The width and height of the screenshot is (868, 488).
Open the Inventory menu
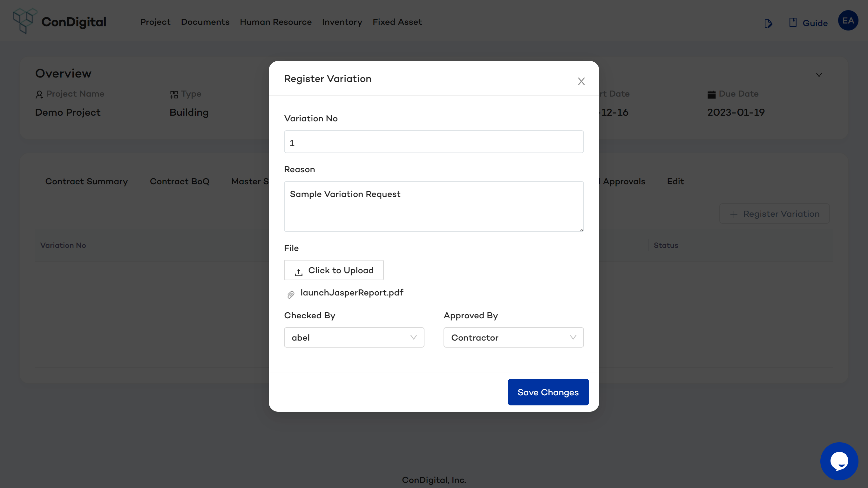tap(342, 22)
